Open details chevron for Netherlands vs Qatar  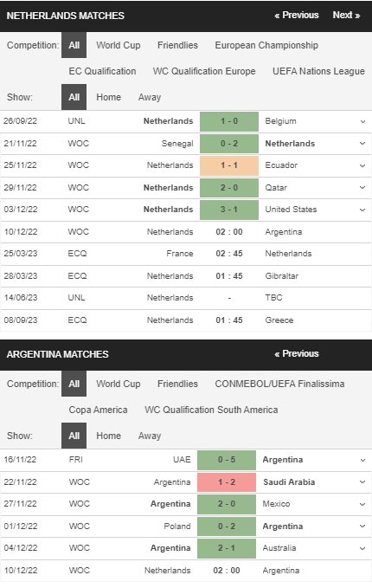click(x=362, y=188)
